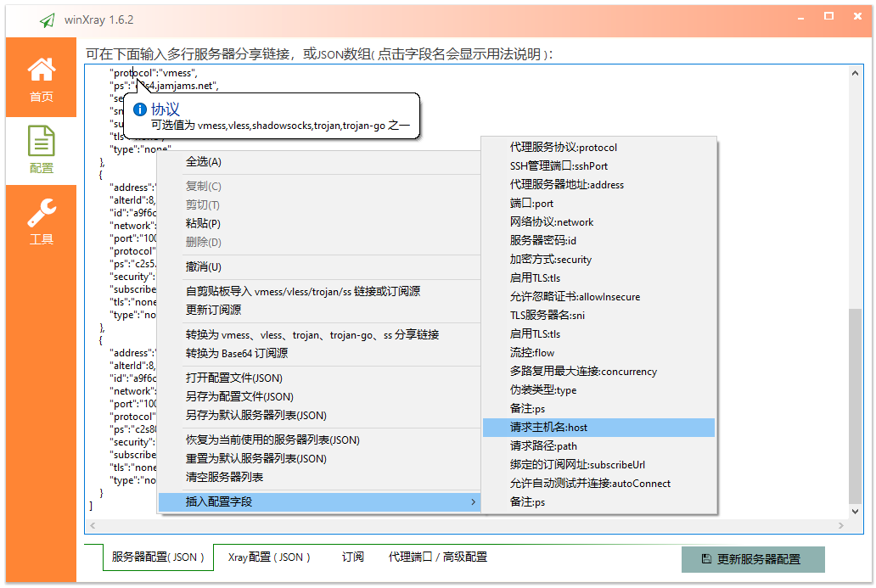Click the jamjams.net ps line in editor
This screenshot has height=588, width=876.
pyautogui.click(x=165, y=86)
